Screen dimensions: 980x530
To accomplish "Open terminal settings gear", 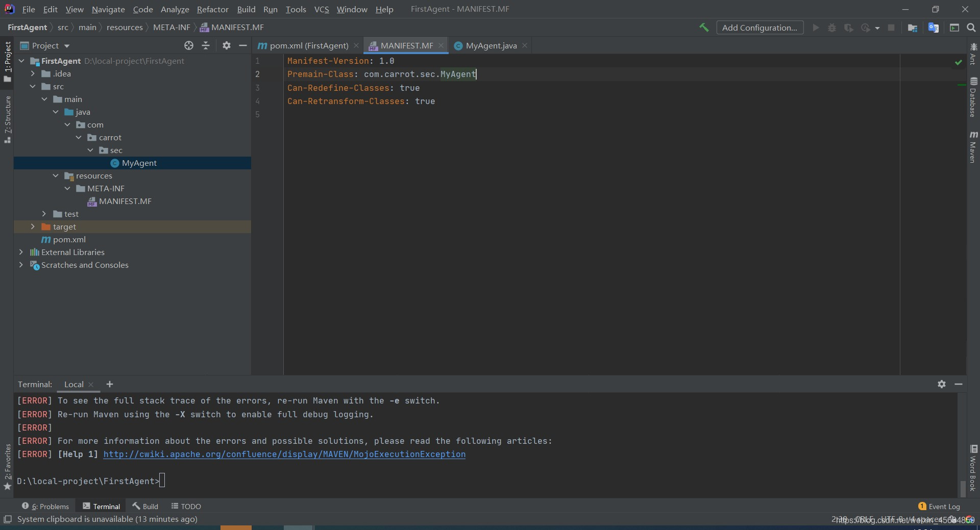I will [x=942, y=384].
